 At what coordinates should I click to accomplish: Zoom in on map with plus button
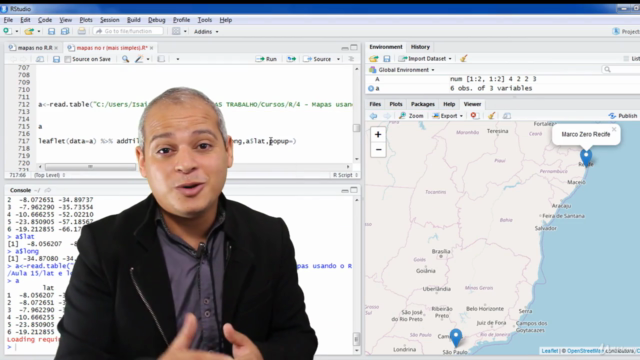coord(378,134)
